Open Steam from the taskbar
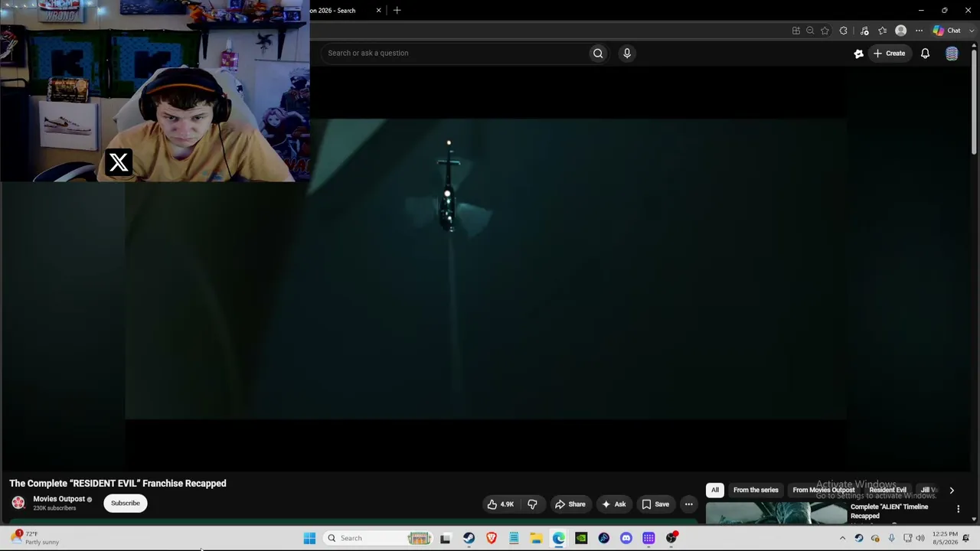980x551 pixels. coord(469,538)
